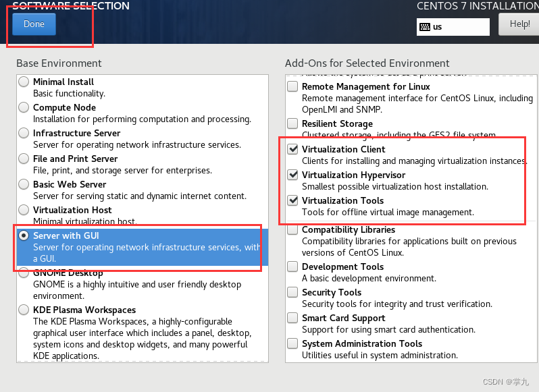Click the 'Base Environment' heading
Screen dimensions: 539x392
(59, 63)
